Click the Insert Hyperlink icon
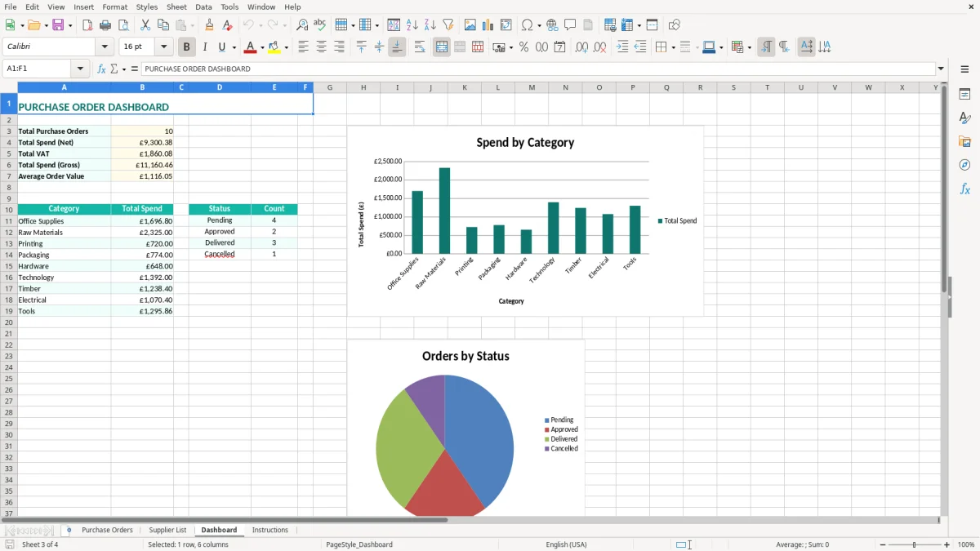 [x=553, y=25]
